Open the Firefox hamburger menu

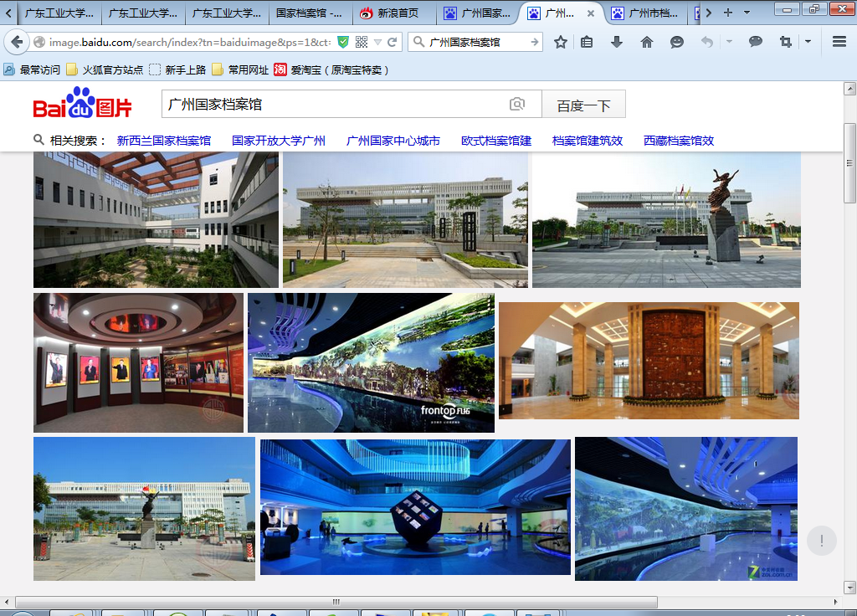point(839,42)
